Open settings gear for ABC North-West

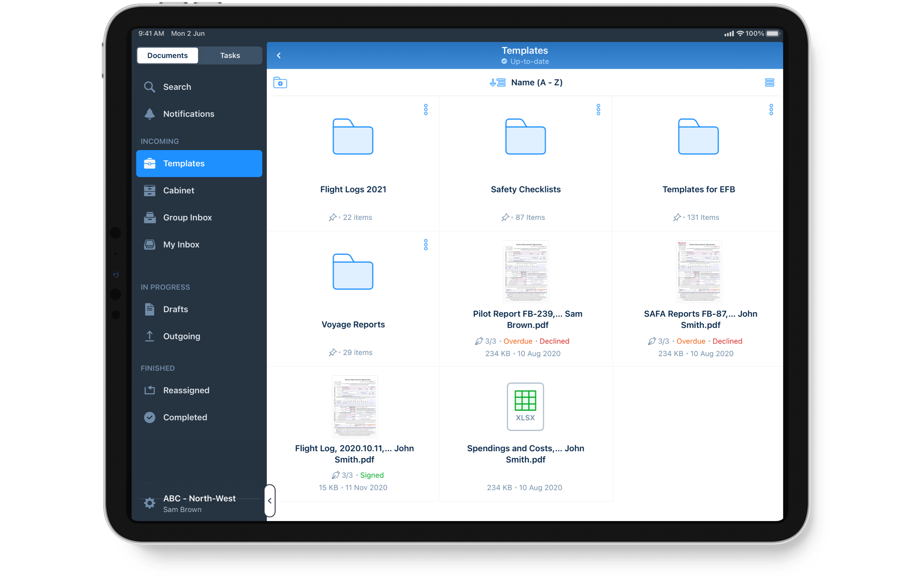pyautogui.click(x=150, y=503)
